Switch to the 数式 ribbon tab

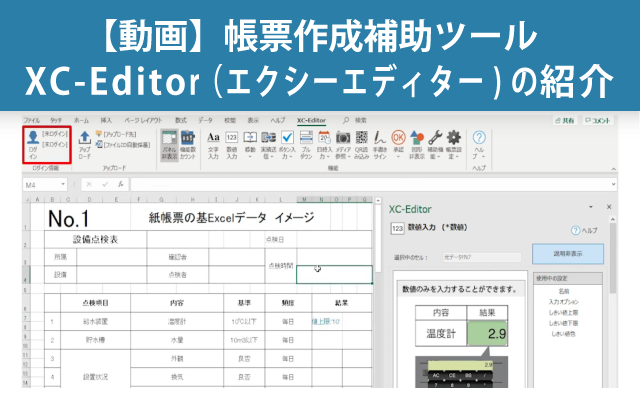click(181, 120)
